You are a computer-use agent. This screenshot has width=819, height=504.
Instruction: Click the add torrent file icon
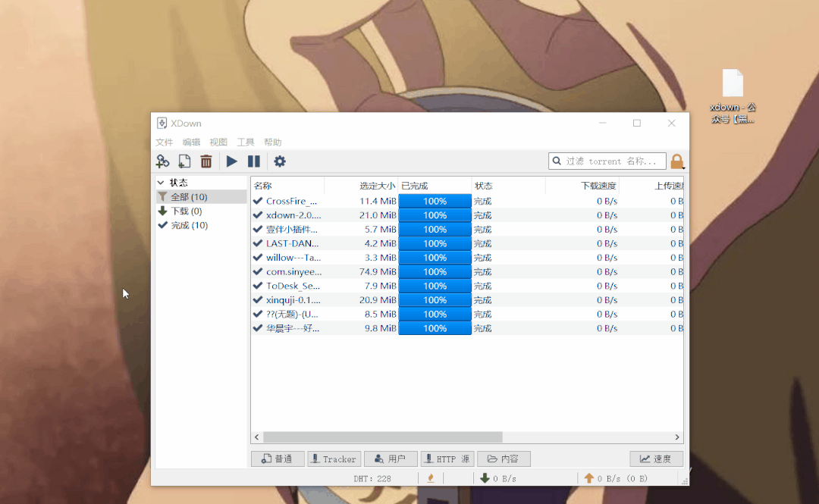(x=184, y=161)
